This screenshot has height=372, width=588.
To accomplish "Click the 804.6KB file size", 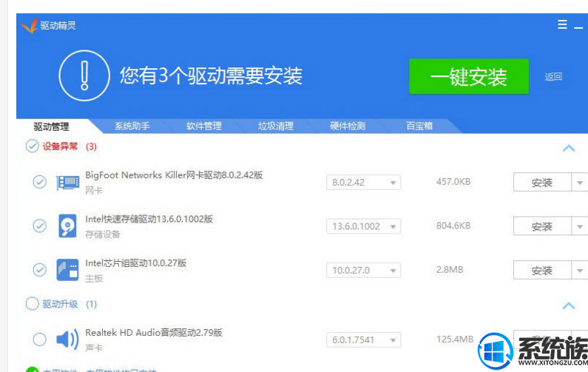I will [453, 226].
